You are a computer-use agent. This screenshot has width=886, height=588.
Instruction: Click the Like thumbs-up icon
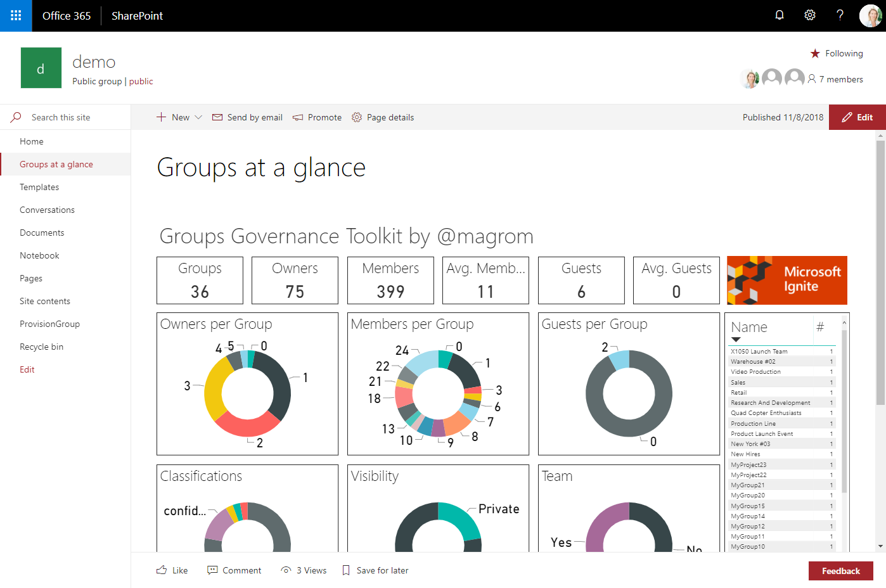pyautogui.click(x=162, y=570)
